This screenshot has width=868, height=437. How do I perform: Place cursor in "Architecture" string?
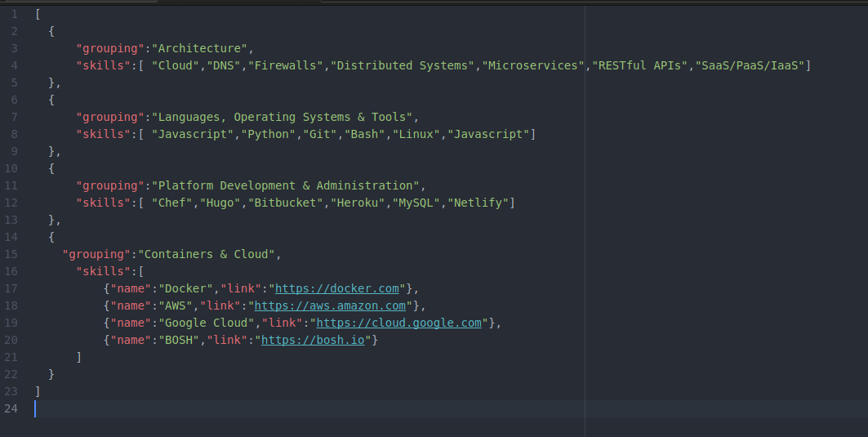click(199, 49)
